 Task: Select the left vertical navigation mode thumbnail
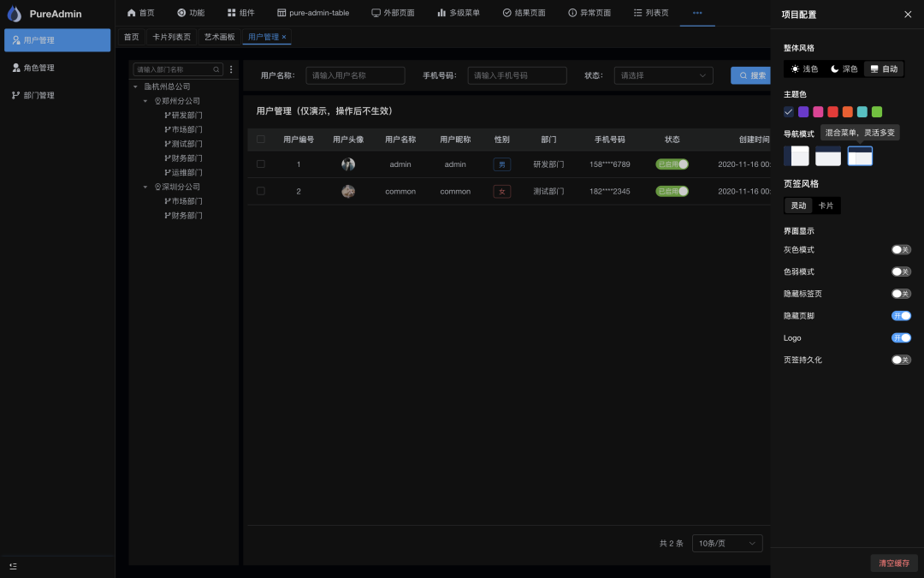(x=797, y=156)
